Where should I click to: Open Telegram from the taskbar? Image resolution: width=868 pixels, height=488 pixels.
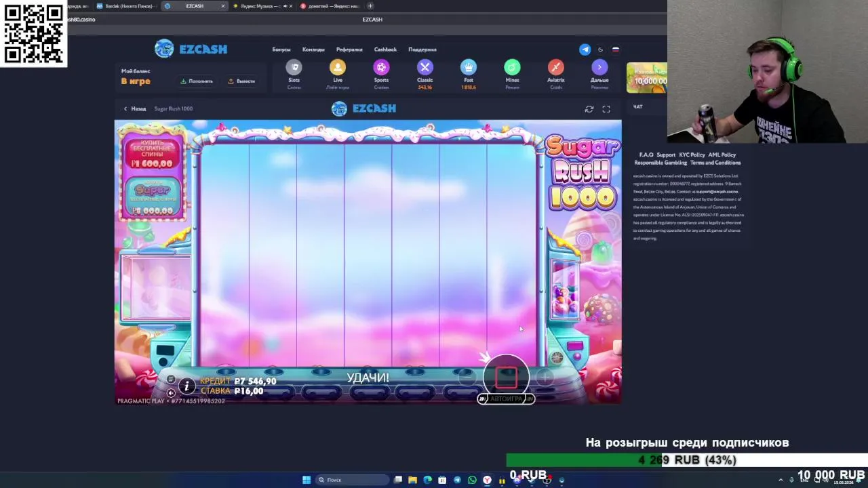tap(457, 480)
